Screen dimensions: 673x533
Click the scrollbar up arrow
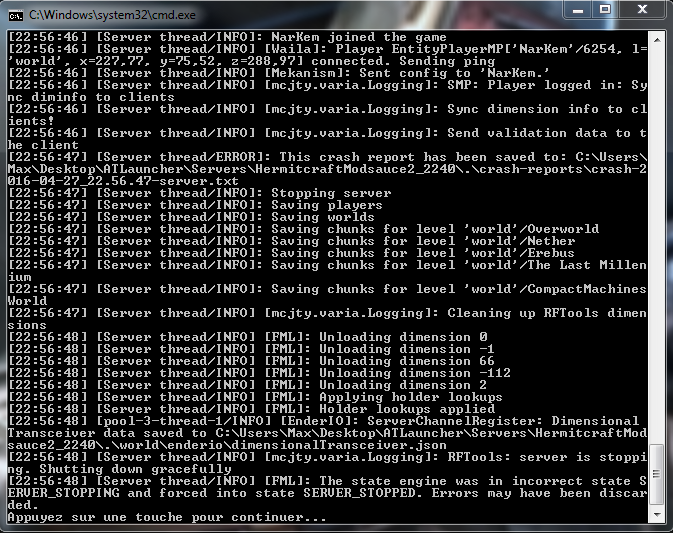(x=657, y=40)
